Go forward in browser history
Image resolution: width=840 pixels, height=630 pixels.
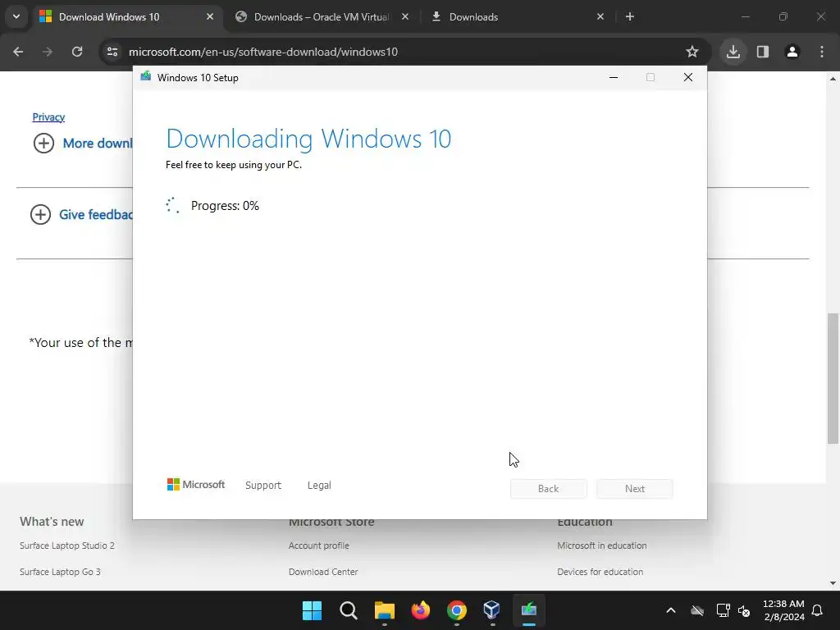click(x=48, y=52)
